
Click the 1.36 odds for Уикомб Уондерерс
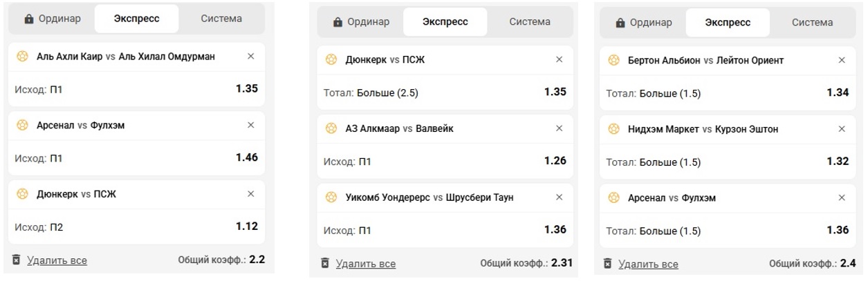coord(555,230)
